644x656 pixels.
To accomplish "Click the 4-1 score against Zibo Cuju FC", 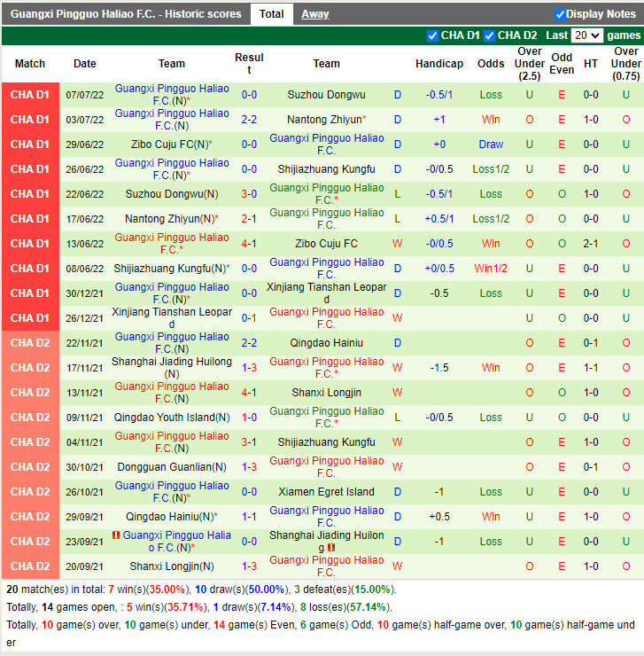I will pyautogui.click(x=249, y=244).
